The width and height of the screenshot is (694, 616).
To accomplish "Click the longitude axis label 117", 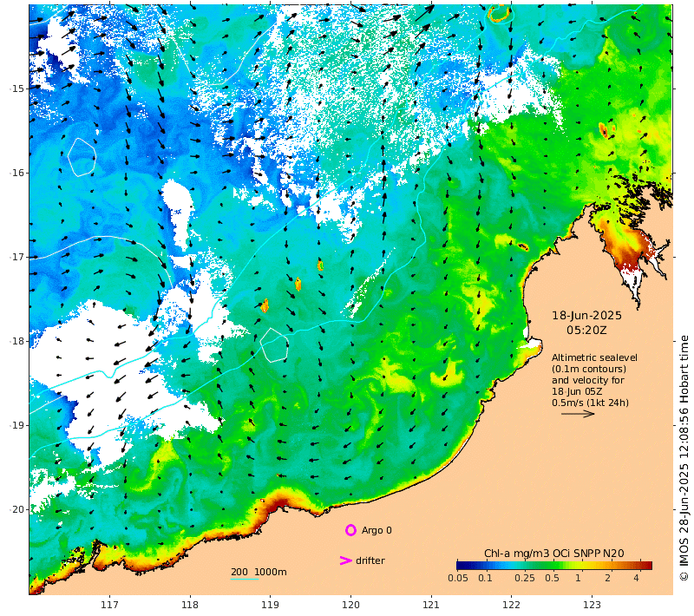I will click(109, 605).
